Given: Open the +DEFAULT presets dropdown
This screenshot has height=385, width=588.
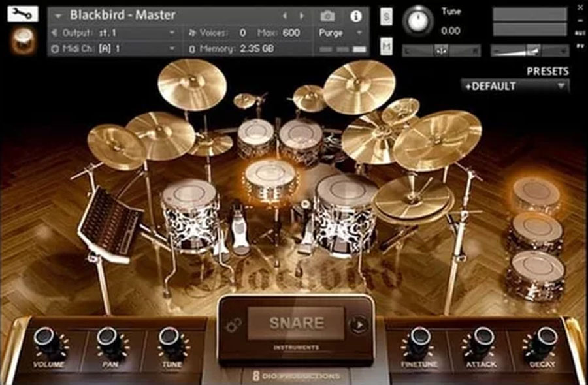Looking at the screenshot, I should 515,86.
